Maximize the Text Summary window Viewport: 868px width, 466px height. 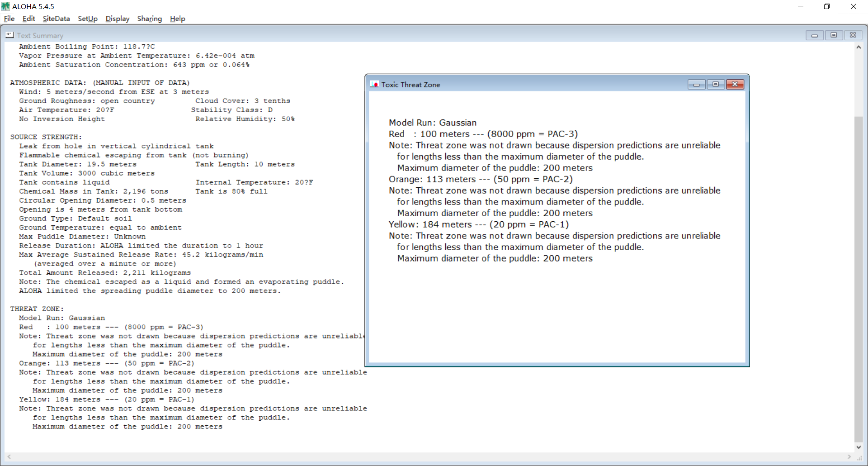coord(834,35)
